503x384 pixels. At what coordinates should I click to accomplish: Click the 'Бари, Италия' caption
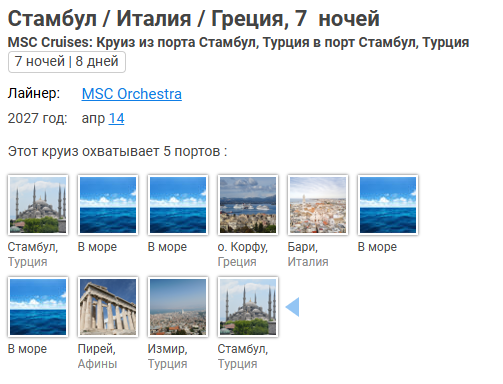tap(308, 254)
